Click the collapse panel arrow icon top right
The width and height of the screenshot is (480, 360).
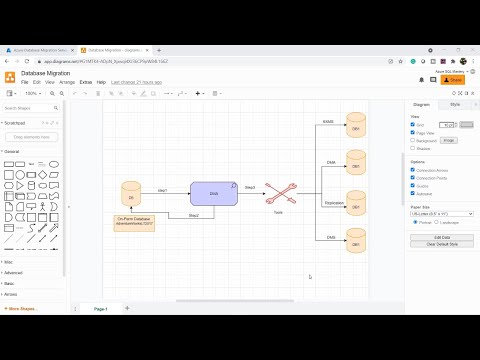click(x=473, y=93)
